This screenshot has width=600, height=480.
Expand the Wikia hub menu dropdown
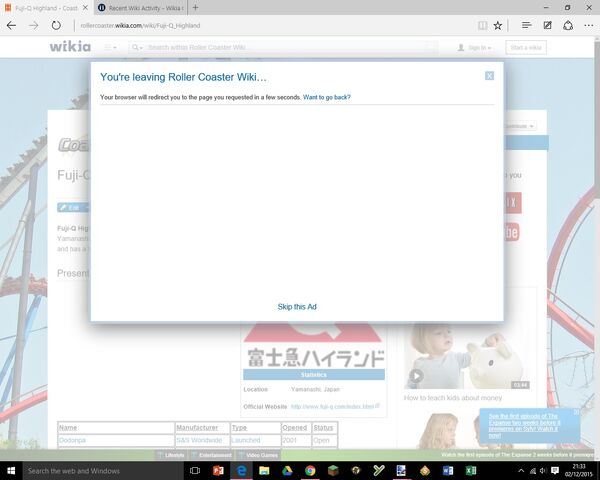tap(111, 47)
